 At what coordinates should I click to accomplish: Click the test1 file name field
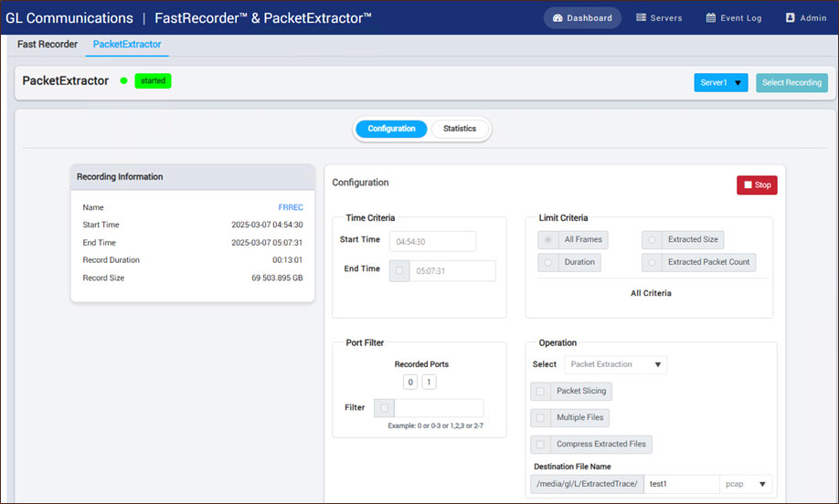(681, 484)
